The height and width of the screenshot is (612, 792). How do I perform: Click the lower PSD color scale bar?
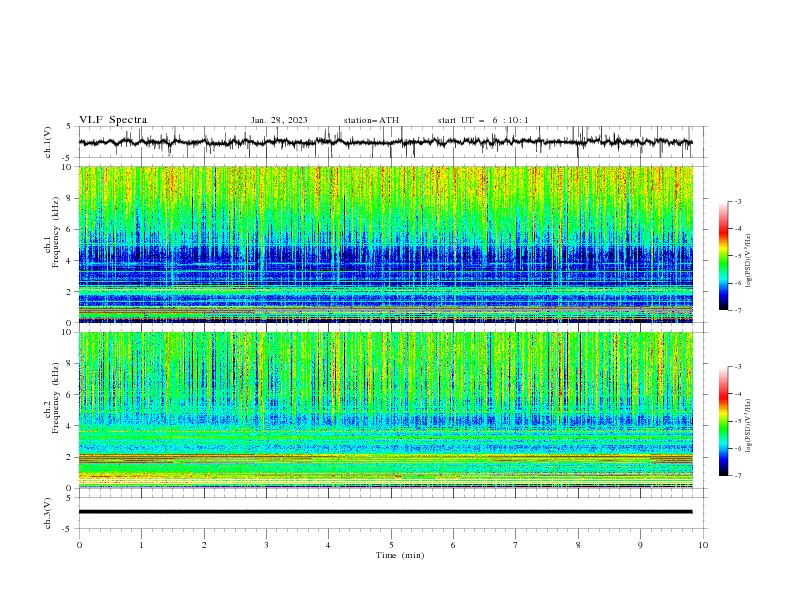pos(723,421)
